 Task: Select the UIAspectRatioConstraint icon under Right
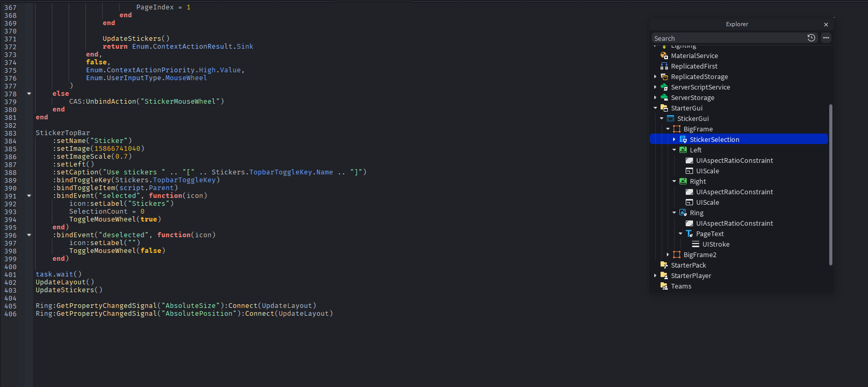pos(689,192)
